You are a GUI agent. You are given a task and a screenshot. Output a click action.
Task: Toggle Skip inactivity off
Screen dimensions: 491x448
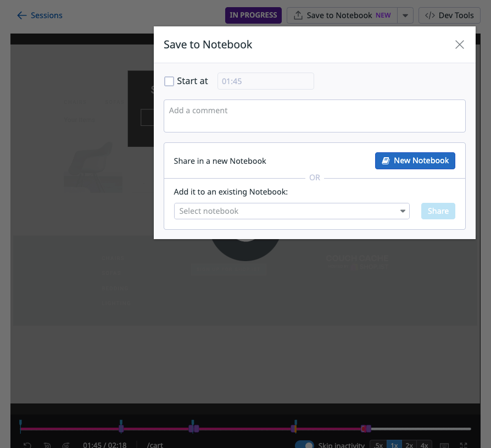click(305, 444)
